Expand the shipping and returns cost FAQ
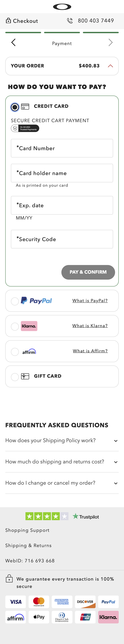 coord(116,462)
